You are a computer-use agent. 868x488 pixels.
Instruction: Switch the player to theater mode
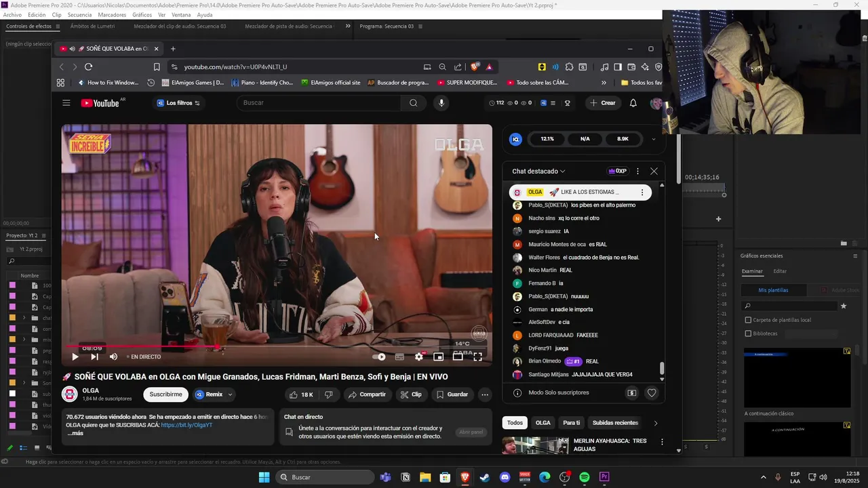(x=458, y=357)
